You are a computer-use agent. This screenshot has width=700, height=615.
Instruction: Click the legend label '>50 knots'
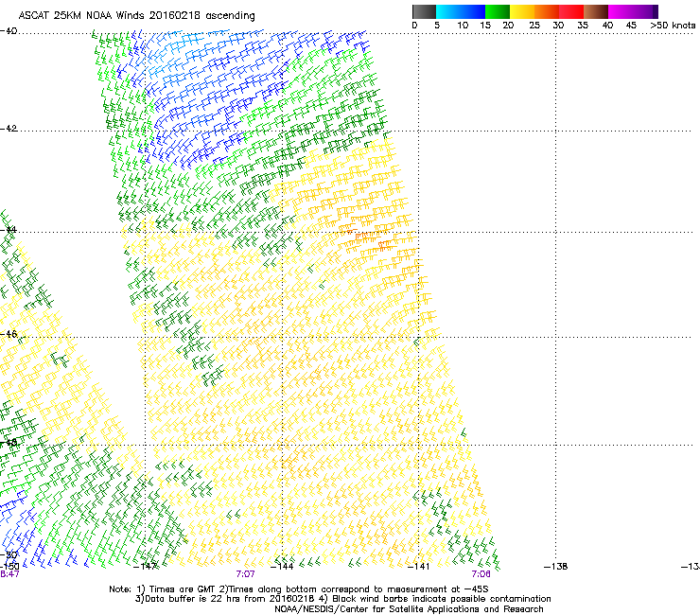tap(673, 26)
